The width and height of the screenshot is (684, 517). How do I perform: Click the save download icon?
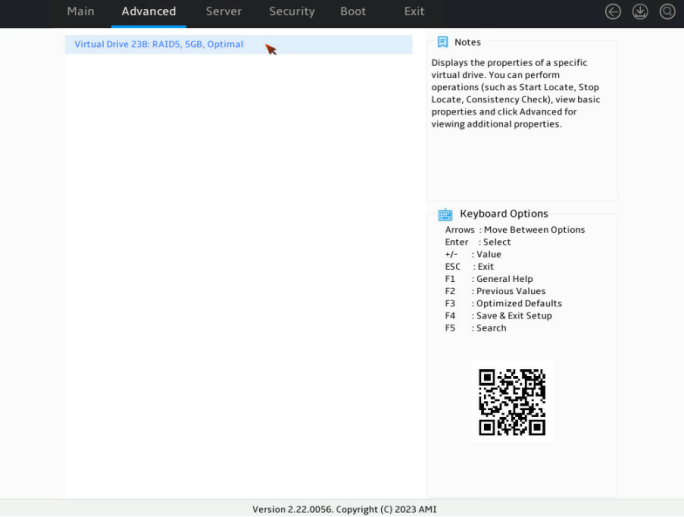coord(640,12)
